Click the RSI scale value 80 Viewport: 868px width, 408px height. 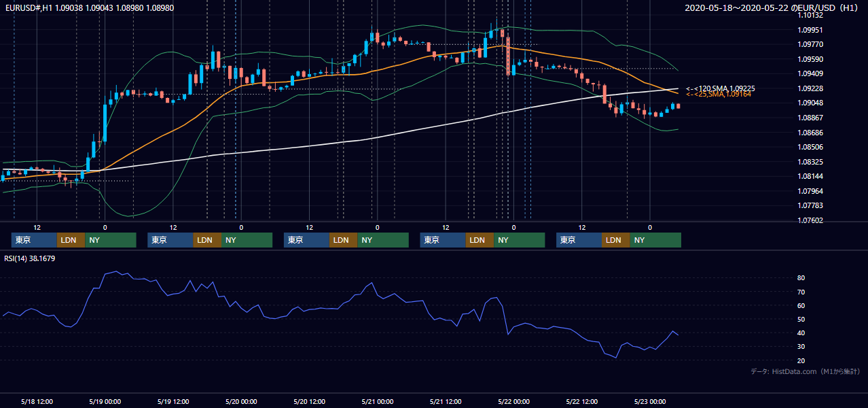click(801, 278)
